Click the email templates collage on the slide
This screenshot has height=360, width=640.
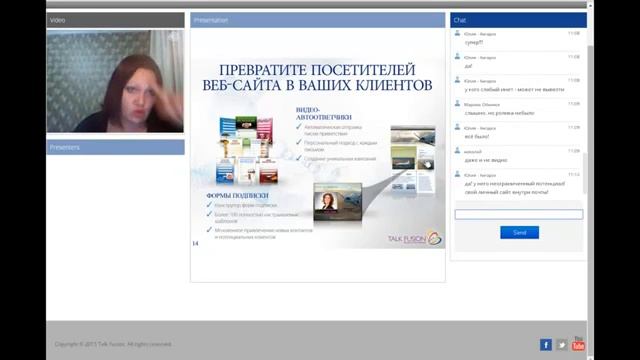point(247,150)
